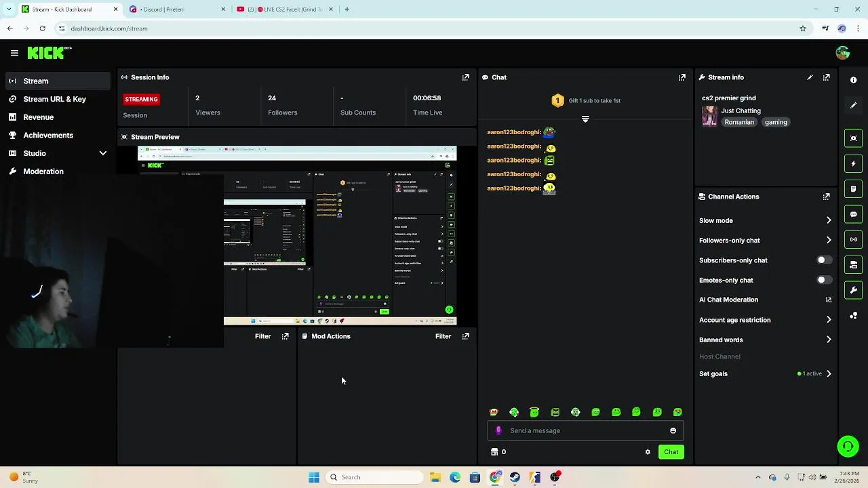Send message with green Chat button
This screenshot has height=488, width=868.
click(671, 452)
